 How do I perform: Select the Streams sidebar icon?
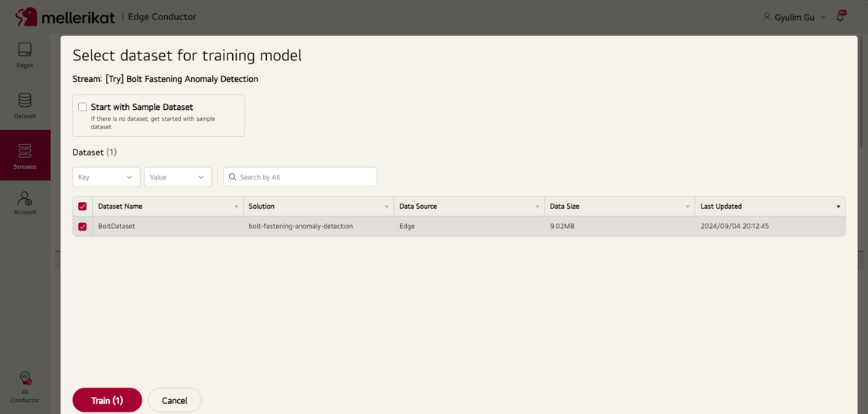25,156
